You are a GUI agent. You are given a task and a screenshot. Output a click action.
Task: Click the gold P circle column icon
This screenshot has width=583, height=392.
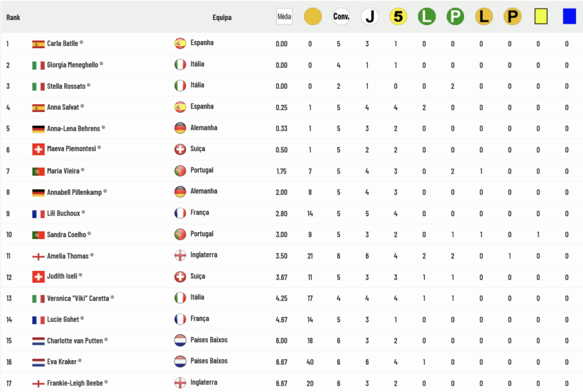pyautogui.click(x=513, y=16)
